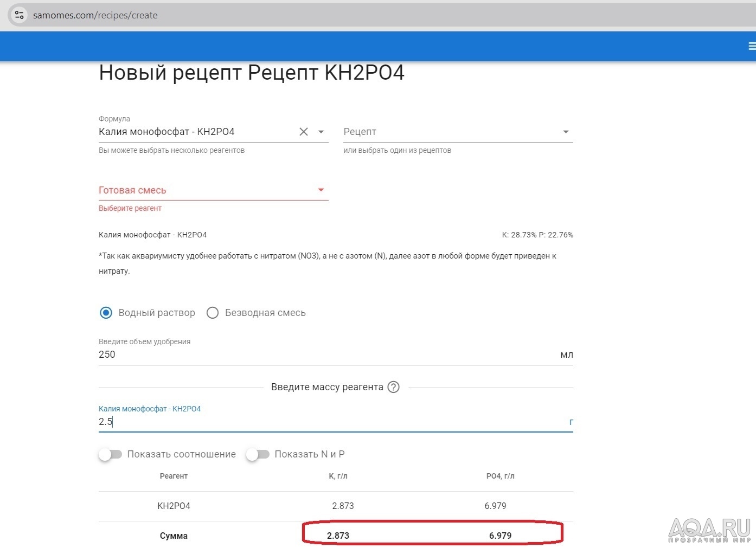Click the K: 28.73% P: 22.76% composition text
The width and height of the screenshot is (756, 548).
click(x=537, y=235)
